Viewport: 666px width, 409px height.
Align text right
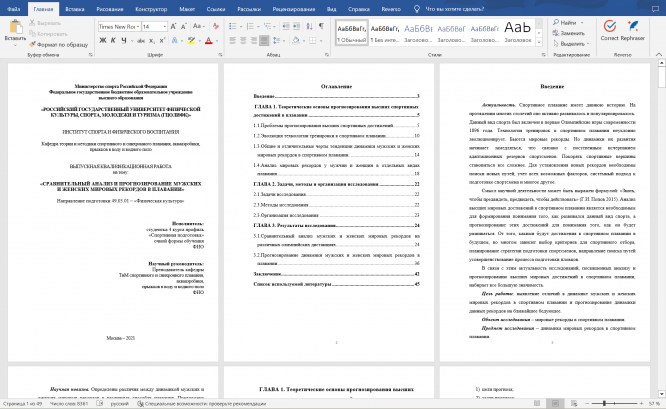point(254,41)
